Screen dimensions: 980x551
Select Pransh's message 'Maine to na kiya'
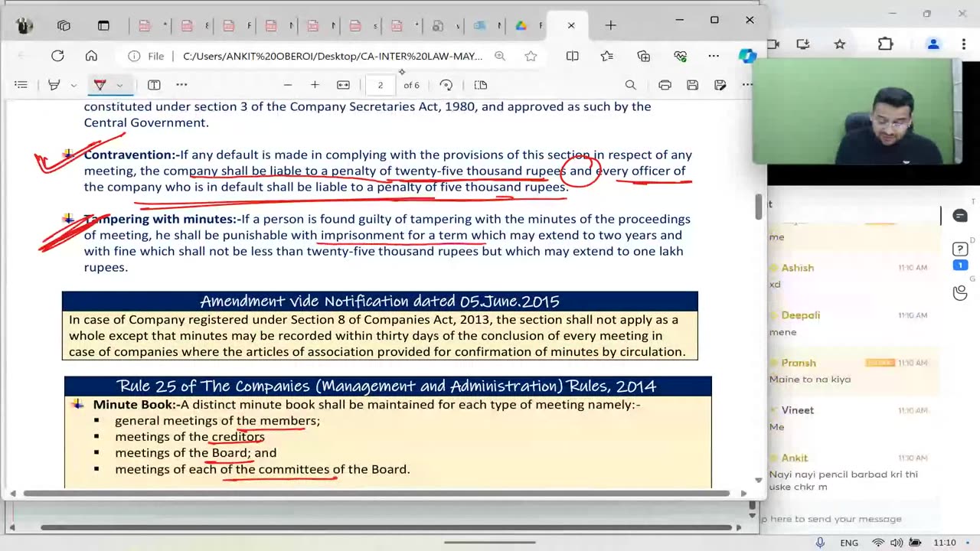pyautogui.click(x=810, y=379)
